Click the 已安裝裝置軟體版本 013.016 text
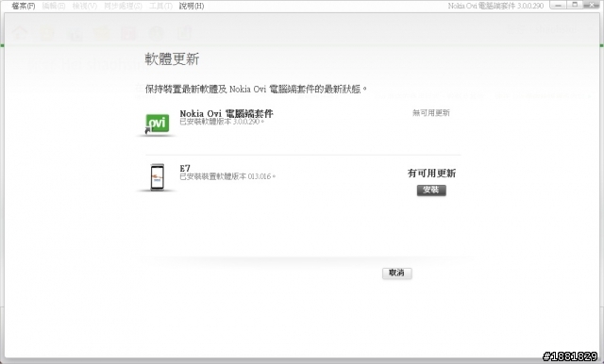Image resolution: width=604 pixels, height=364 pixels. point(227,176)
